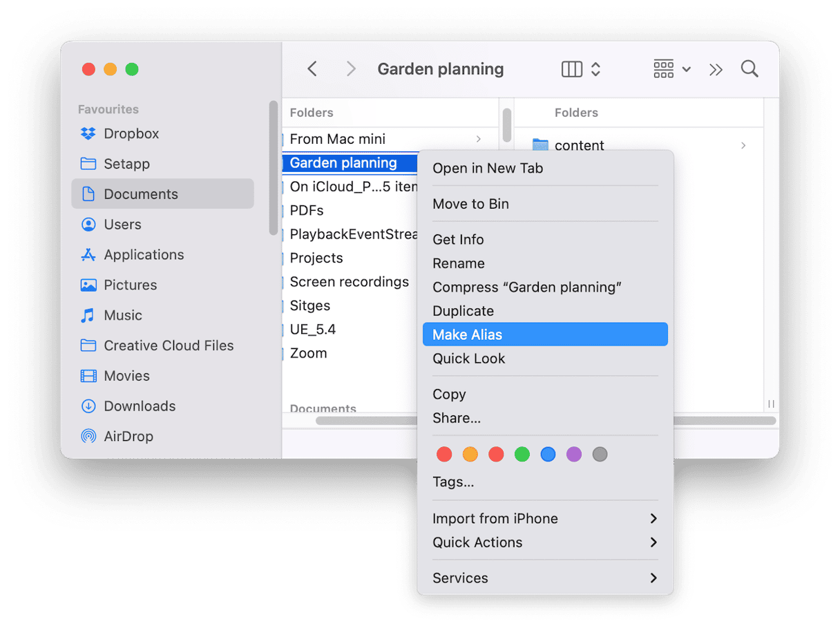The image size is (840, 624).
Task: Click the AirDrop sidebar icon
Action: (x=88, y=436)
